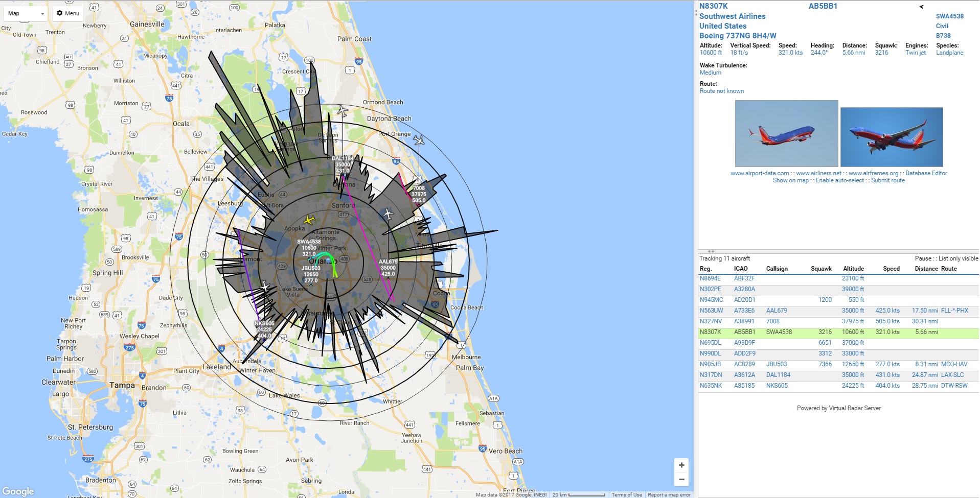This screenshot has width=980, height=498.
Task: Select aircraft row N563UW AAL679
Action: [x=839, y=311]
